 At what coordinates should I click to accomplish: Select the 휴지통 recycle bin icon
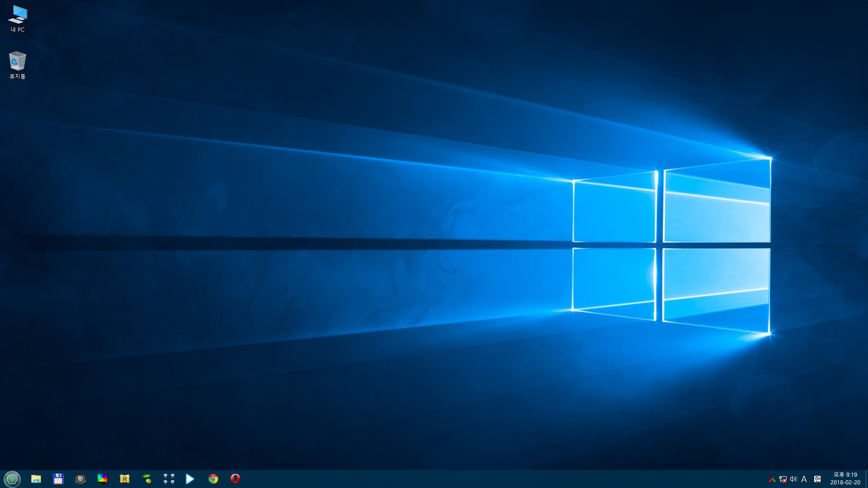click(x=18, y=65)
